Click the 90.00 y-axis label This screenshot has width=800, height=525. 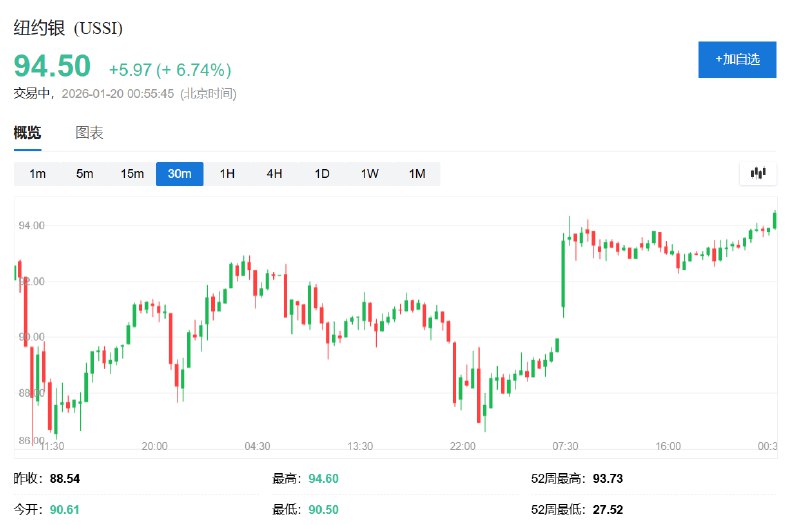tap(32, 337)
